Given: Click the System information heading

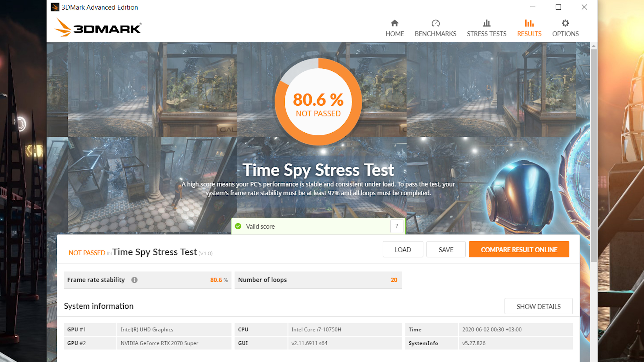Looking at the screenshot, I should tap(98, 306).
